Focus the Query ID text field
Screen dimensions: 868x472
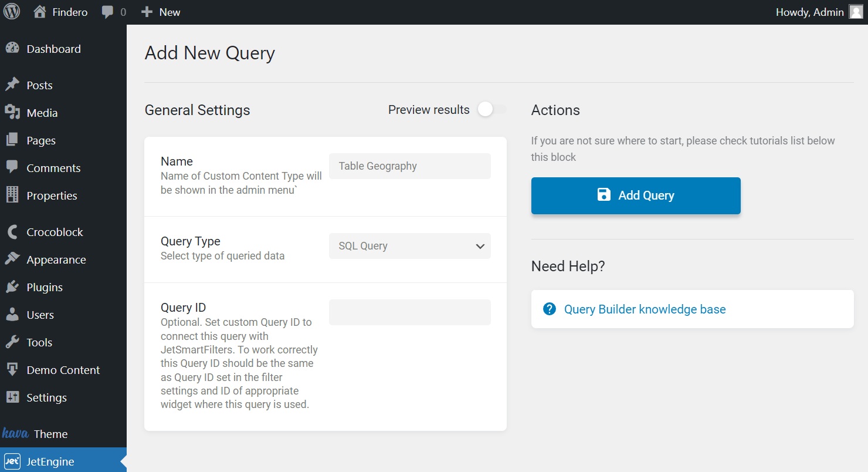click(409, 312)
